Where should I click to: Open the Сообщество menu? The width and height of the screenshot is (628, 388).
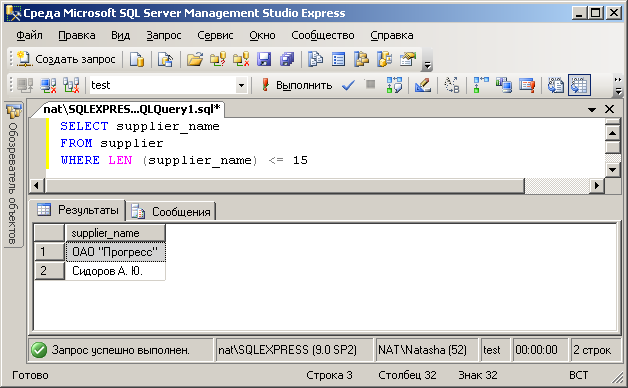point(323,35)
